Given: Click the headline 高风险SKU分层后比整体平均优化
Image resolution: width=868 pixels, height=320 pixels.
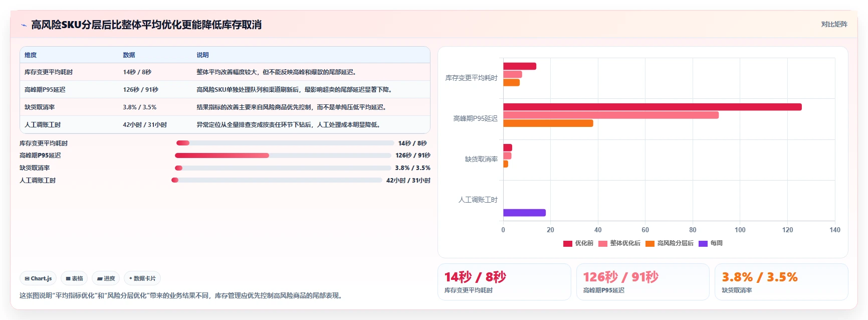Looking at the screenshot, I should 146,25.
